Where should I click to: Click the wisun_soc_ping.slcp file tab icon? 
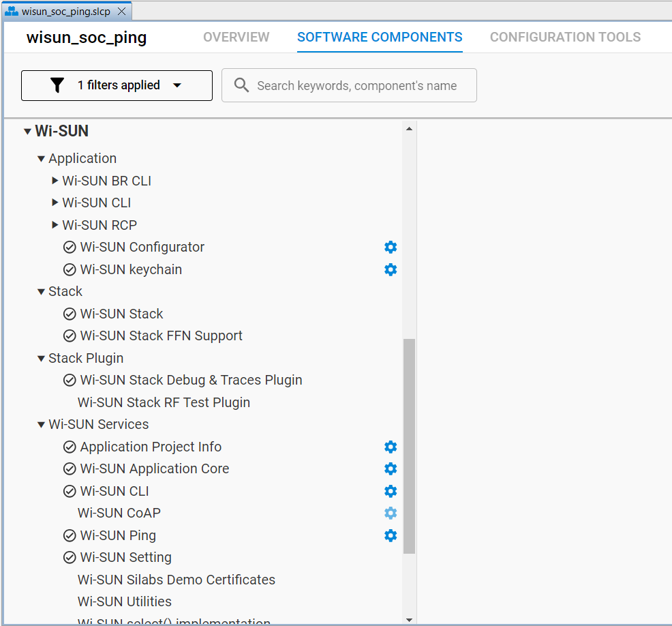12,11
